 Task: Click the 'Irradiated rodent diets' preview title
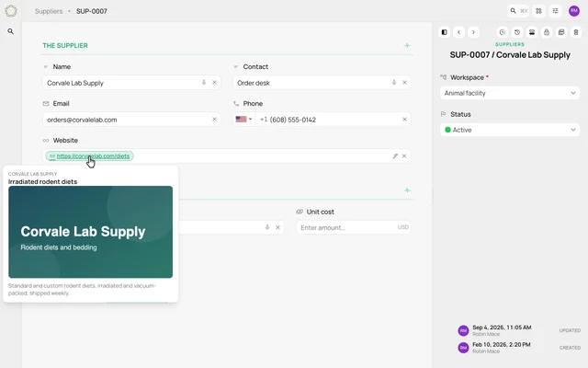click(x=43, y=182)
